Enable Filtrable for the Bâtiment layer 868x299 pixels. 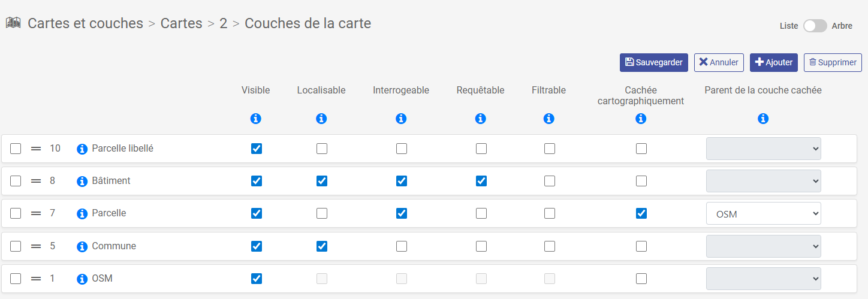[x=550, y=181]
